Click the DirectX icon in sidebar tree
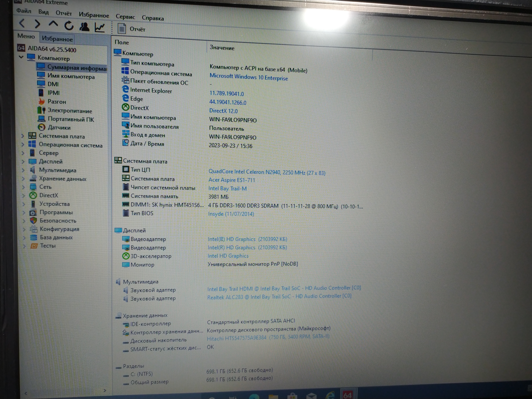The width and height of the screenshot is (532, 399). point(33,195)
